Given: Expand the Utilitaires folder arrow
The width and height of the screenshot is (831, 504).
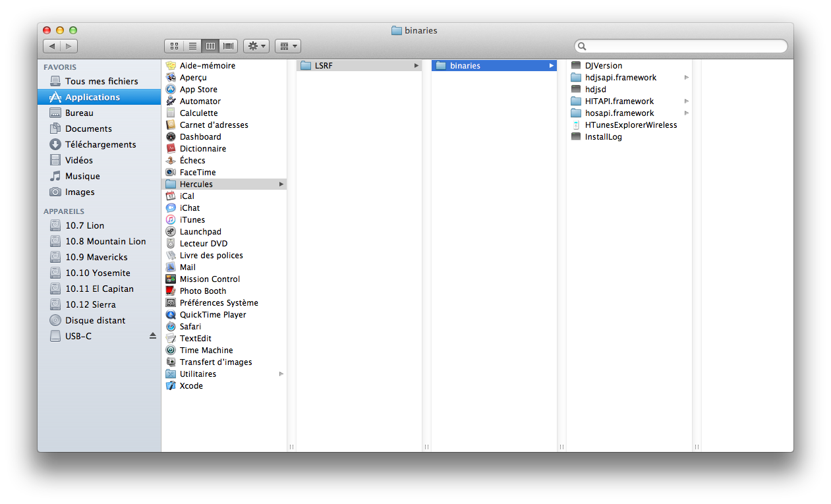Looking at the screenshot, I should click(x=281, y=374).
